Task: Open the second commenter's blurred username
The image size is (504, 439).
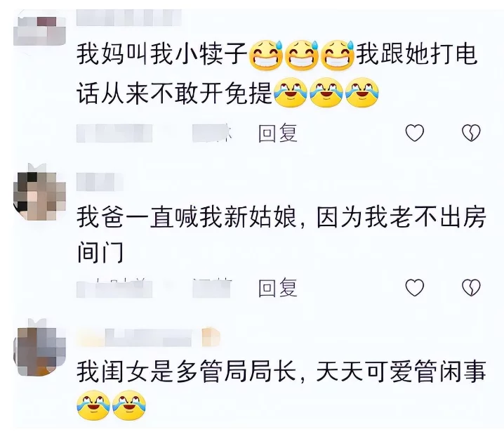Action: coord(100,182)
